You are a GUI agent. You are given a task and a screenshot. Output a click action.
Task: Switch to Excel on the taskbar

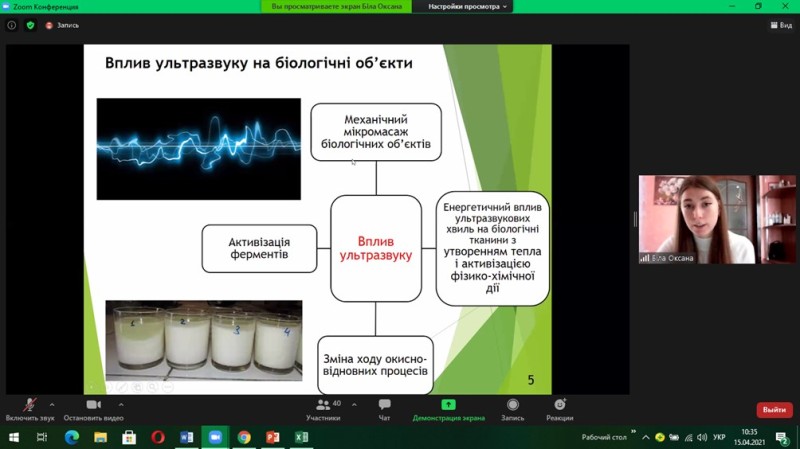301,437
